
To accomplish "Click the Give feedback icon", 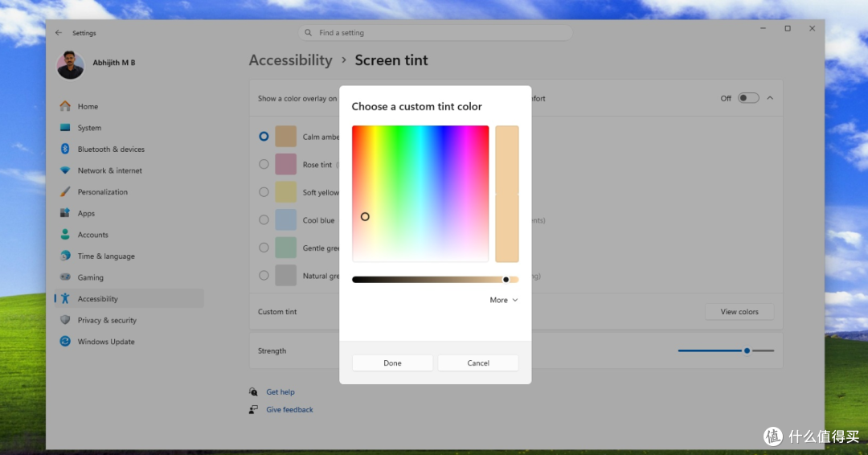I will click(x=253, y=409).
